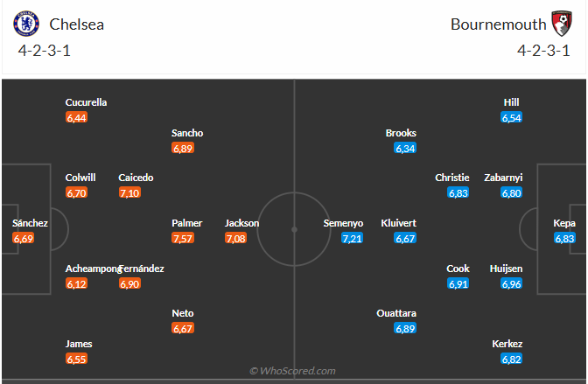Select player Kluivert on the pitch
588x384 pixels.
coord(398,223)
